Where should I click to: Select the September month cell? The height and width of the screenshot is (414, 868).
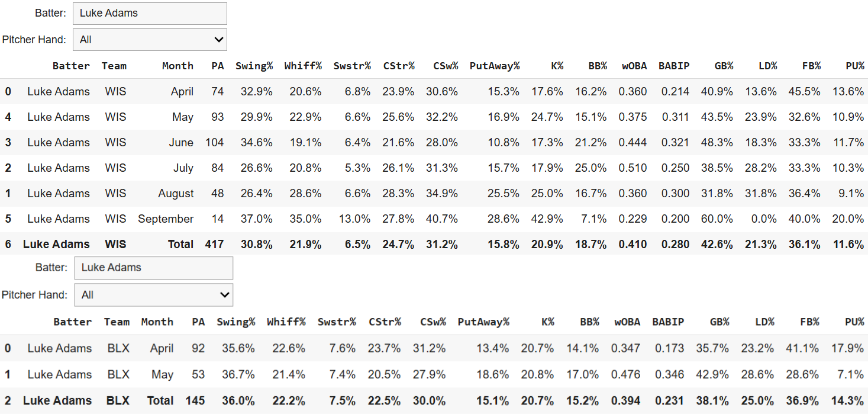pyautogui.click(x=166, y=219)
